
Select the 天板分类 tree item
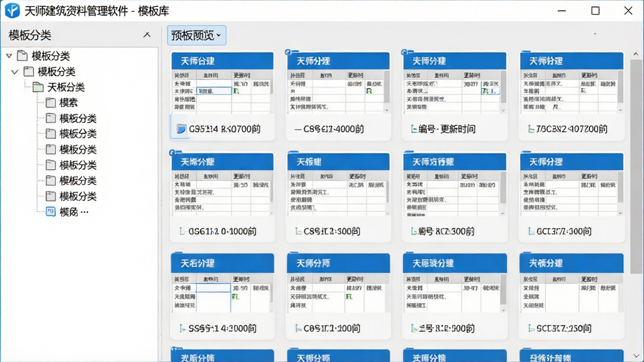[x=66, y=87]
